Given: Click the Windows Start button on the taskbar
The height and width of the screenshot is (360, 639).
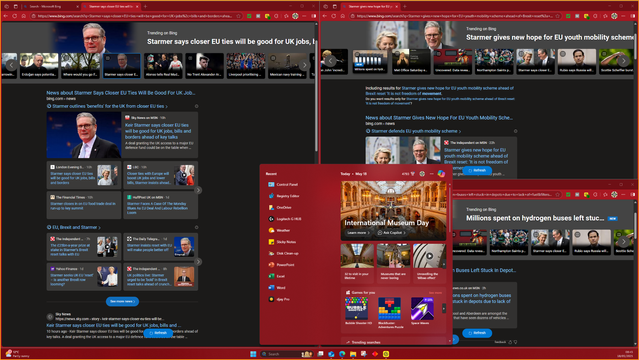Looking at the screenshot, I should (x=253, y=354).
